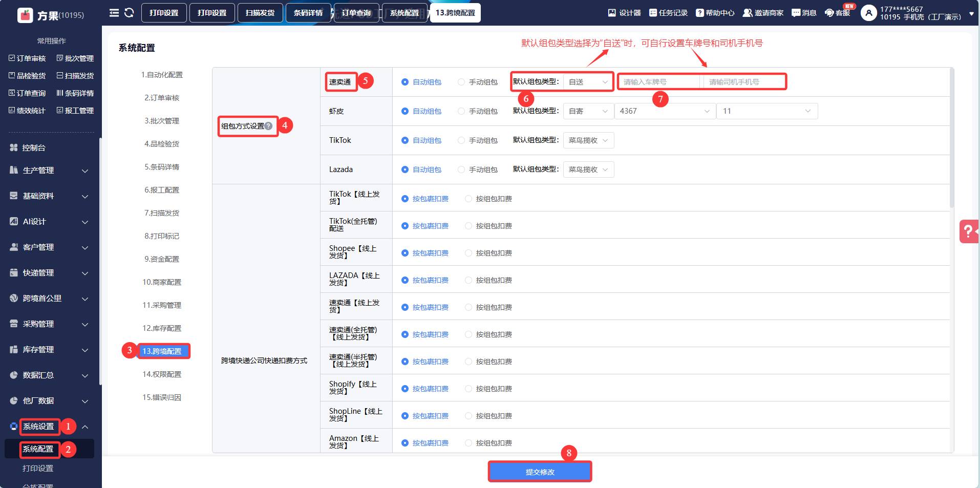The width and height of the screenshot is (980, 488).
Task: Click the configuration table vertical scrollbar
Action: [952, 138]
